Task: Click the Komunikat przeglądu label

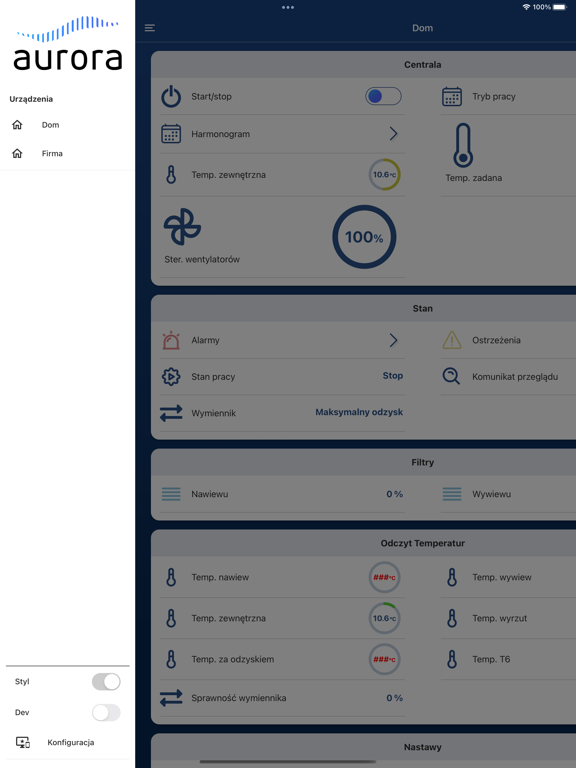Action: pos(515,377)
